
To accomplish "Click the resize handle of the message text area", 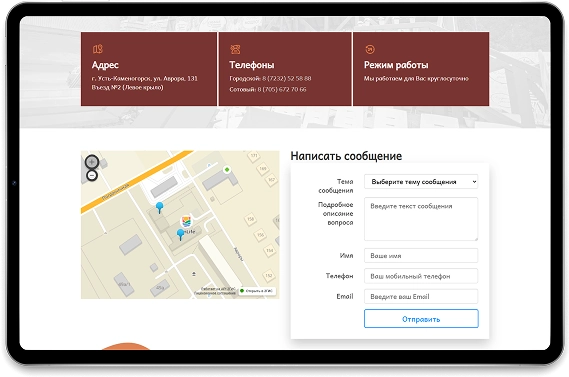I will click(475, 238).
